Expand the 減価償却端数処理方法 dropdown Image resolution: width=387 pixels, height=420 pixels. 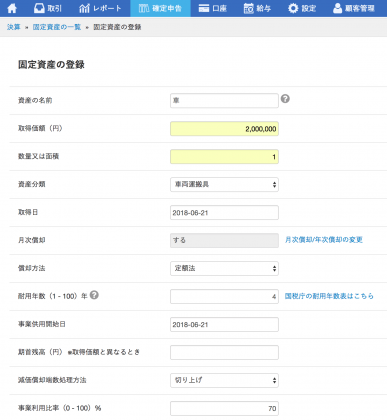click(x=224, y=380)
